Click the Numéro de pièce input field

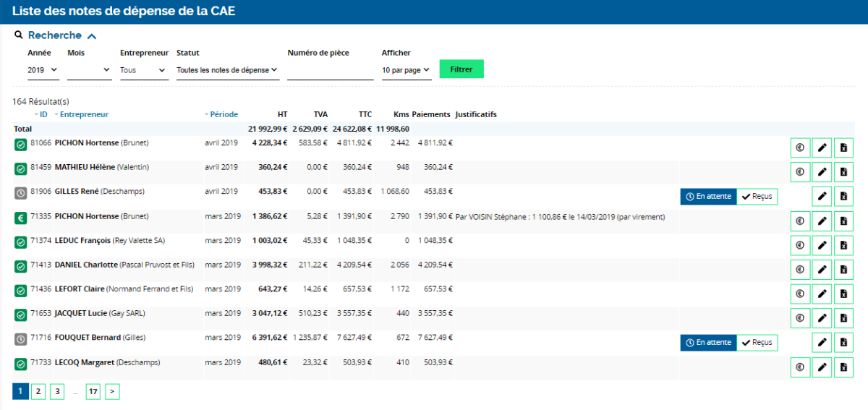[x=330, y=70]
